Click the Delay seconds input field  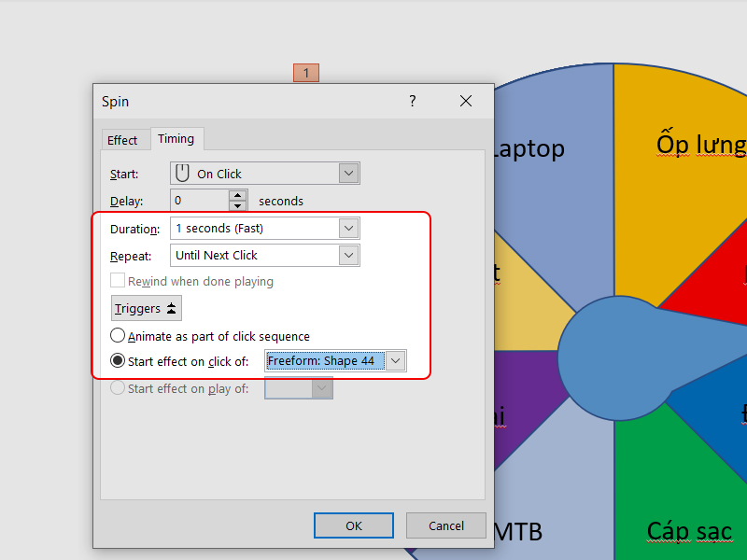[x=200, y=201]
